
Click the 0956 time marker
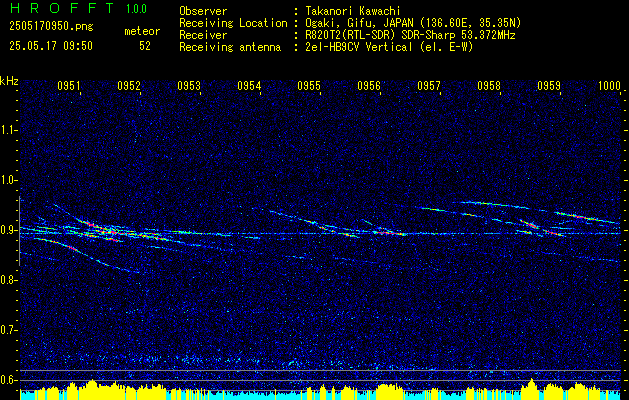pyautogui.click(x=369, y=86)
